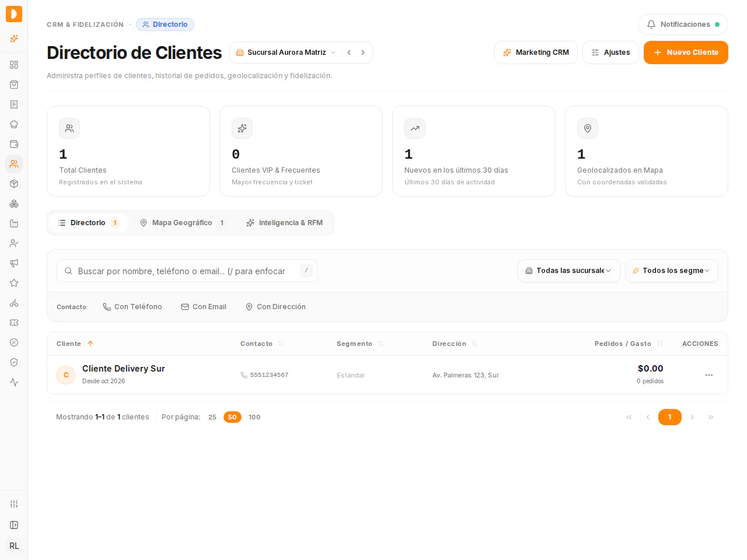Image resolution: width=747 pixels, height=560 pixels.
Task: Open Notificaciones panel
Action: [x=683, y=24]
